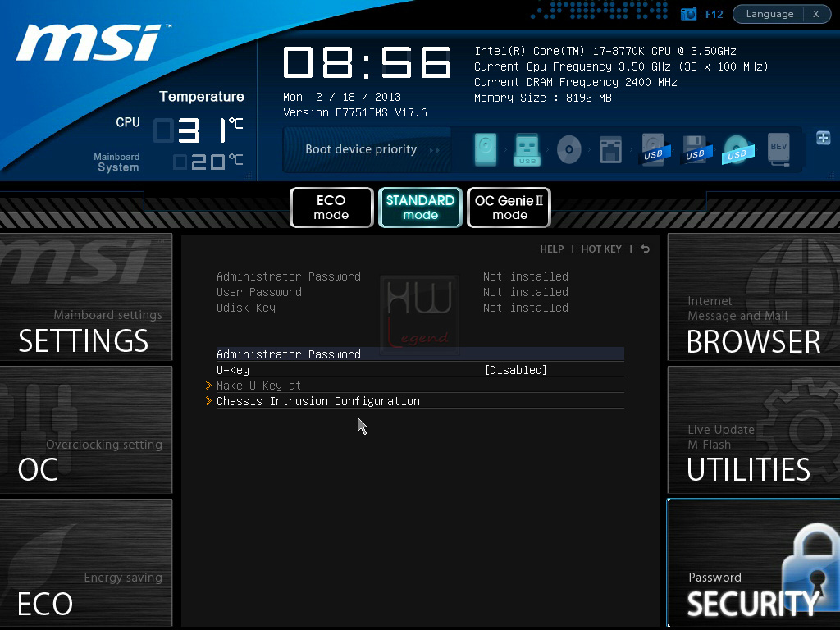The height and width of the screenshot is (630, 840).
Task: Open the UTILITIES panel
Action: [x=754, y=430]
